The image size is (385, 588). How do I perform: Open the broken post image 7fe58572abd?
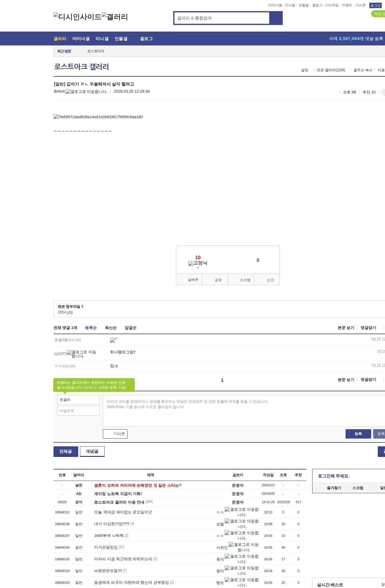point(98,117)
